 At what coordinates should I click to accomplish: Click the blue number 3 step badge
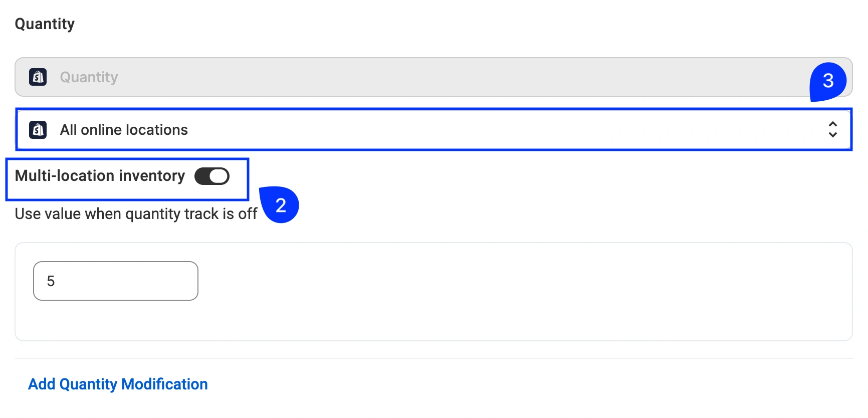click(828, 81)
